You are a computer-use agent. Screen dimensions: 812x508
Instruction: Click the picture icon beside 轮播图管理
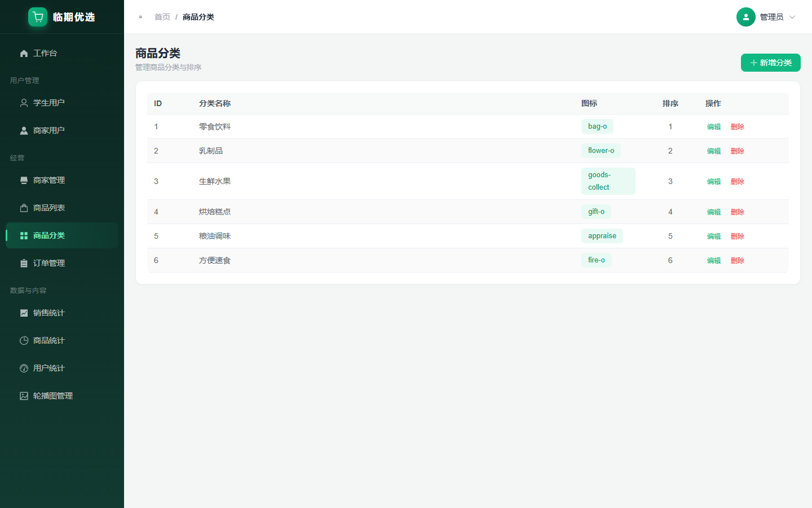pyautogui.click(x=24, y=396)
